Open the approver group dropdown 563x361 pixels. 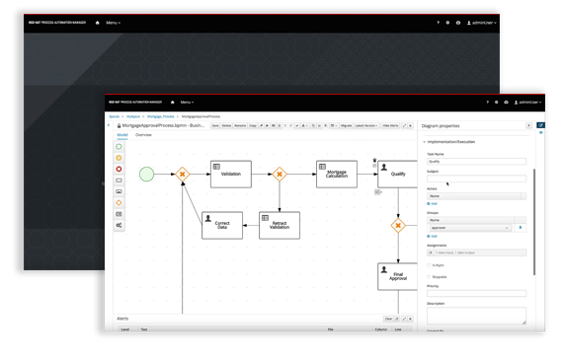click(x=470, y=228)
